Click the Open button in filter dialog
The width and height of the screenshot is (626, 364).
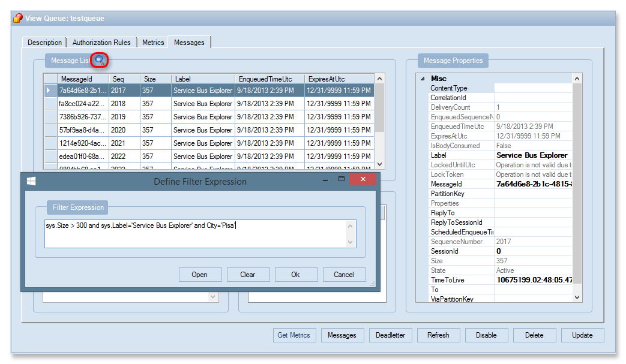pos(200,274)
